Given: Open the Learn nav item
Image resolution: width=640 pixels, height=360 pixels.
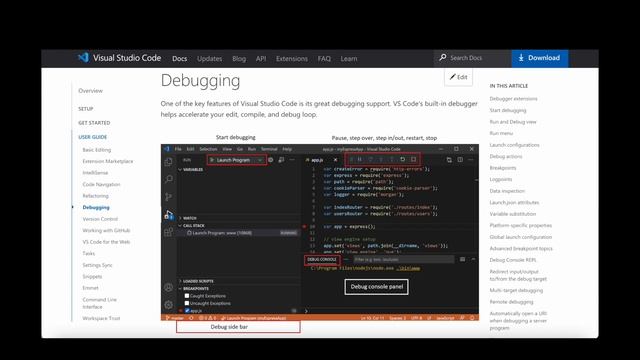Looking at the screenshot, I should point(349,58).
